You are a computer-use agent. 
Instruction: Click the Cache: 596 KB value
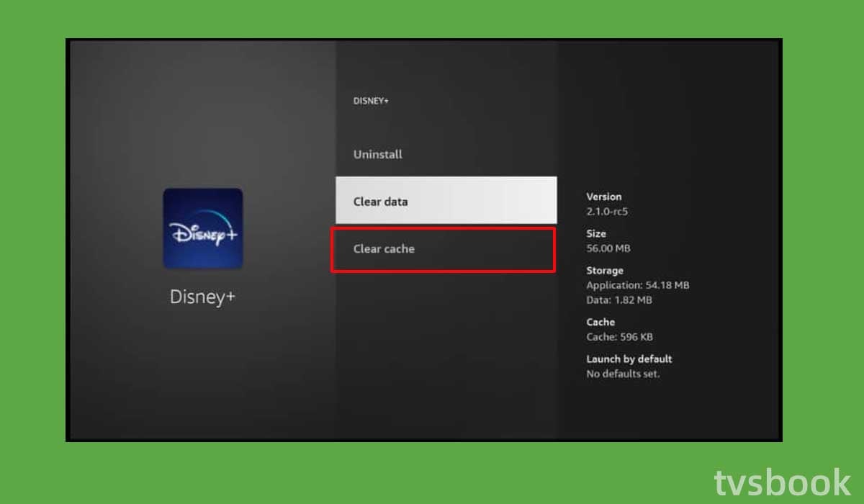tap(620, 336)
